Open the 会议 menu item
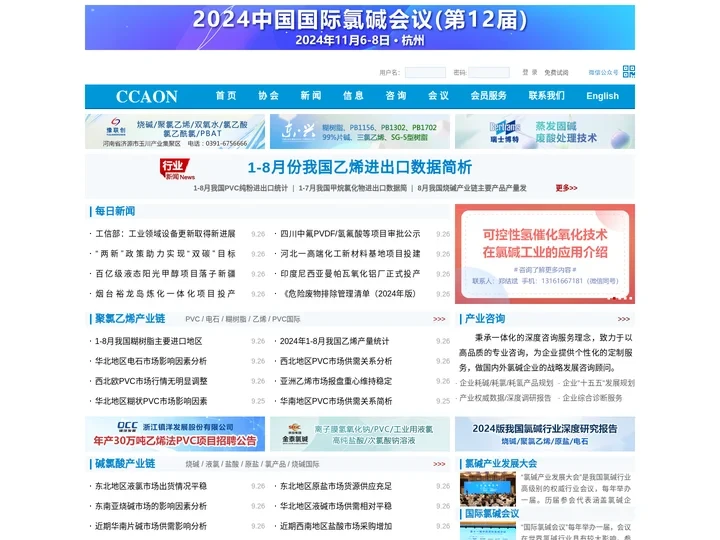Image resolution: width=720 pixels, height=540 pixels. 438,96
